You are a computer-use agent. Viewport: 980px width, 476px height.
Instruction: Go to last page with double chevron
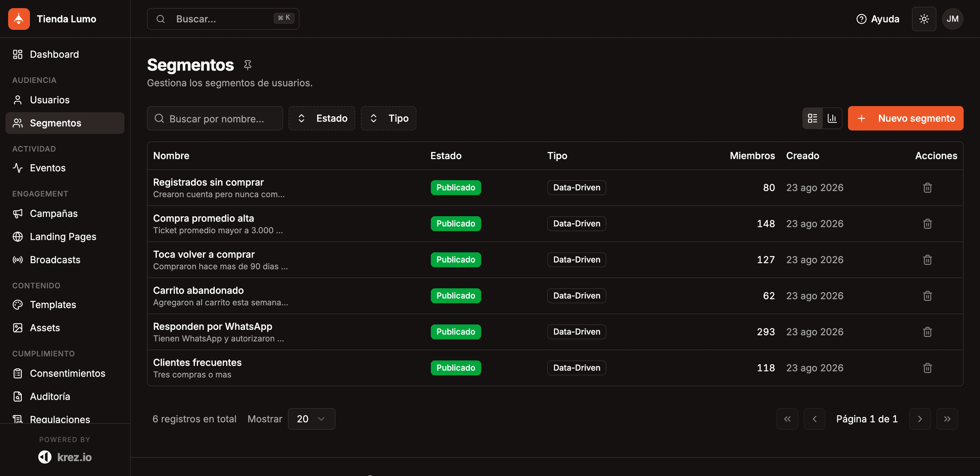point(947,419)
